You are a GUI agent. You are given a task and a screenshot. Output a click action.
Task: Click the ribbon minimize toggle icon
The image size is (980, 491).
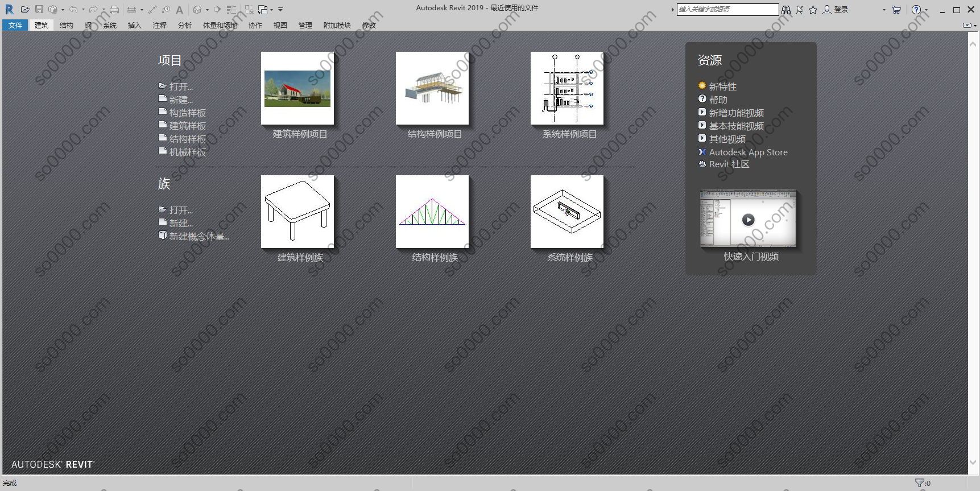coord(967,25)
